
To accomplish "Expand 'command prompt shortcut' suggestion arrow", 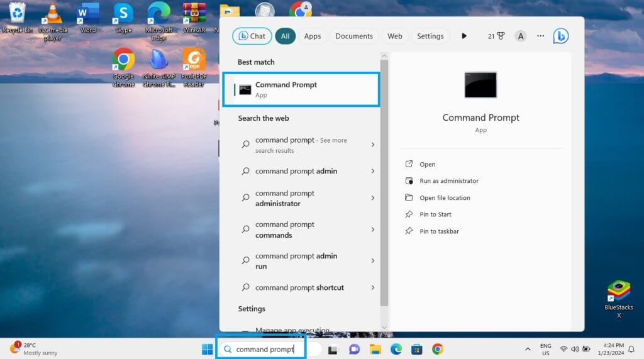I will click(x=372, y=287).
